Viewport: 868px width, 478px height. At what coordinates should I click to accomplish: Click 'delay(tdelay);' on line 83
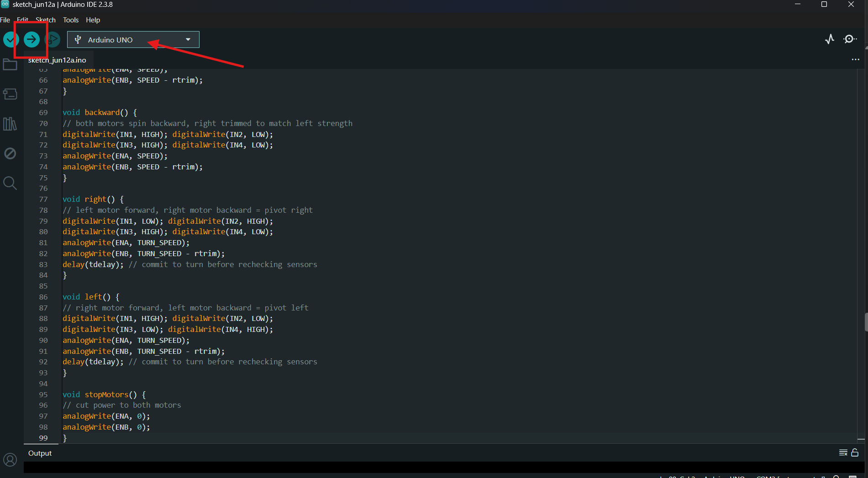click(x=93, y=265)
